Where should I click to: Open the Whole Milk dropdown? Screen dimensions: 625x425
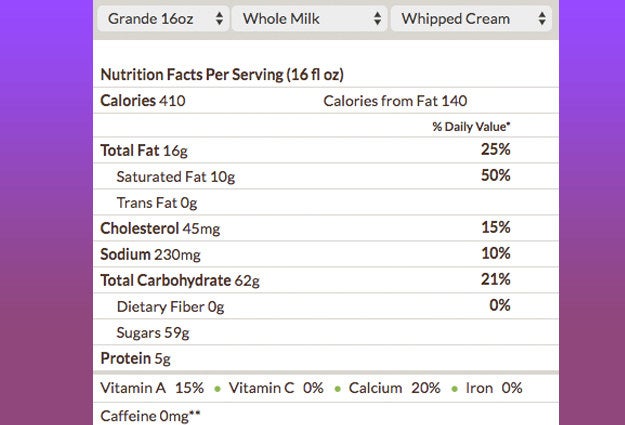pos(309,19)
